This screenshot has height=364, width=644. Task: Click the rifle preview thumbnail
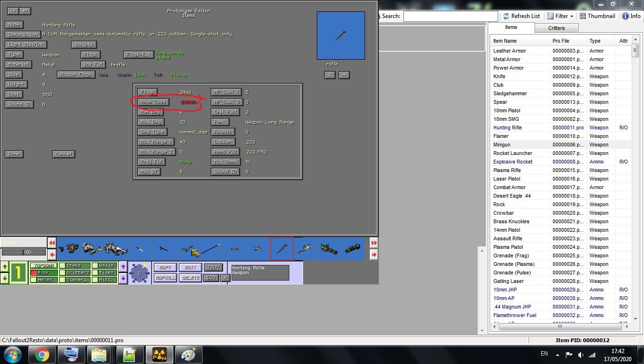pos(340,36)
